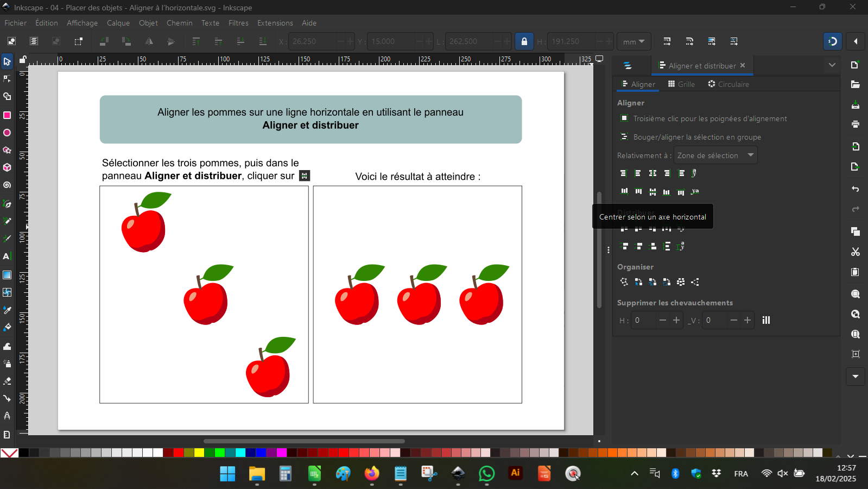Select the Eraser tool

(7, 381)
